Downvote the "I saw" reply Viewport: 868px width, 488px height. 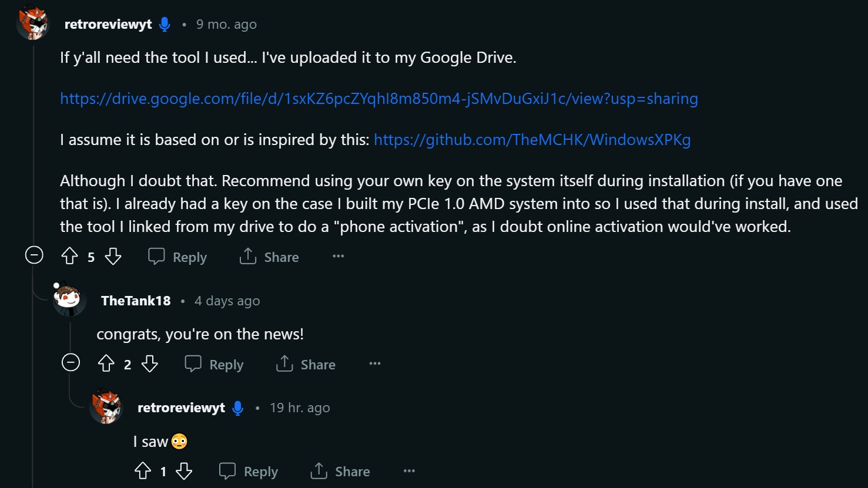click(184, 471)
